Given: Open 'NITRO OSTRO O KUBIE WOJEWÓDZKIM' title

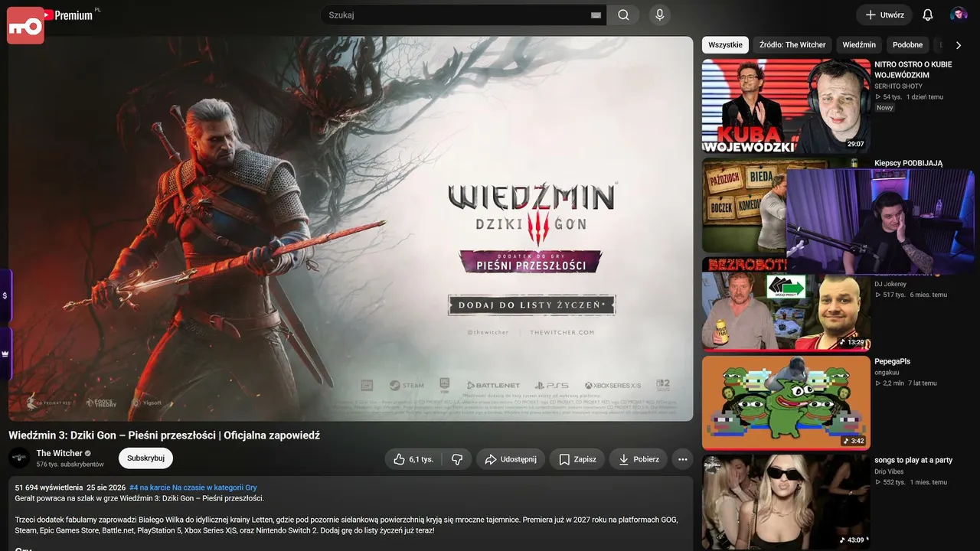Looking at the screenshot, I should [x=913, y=70].
